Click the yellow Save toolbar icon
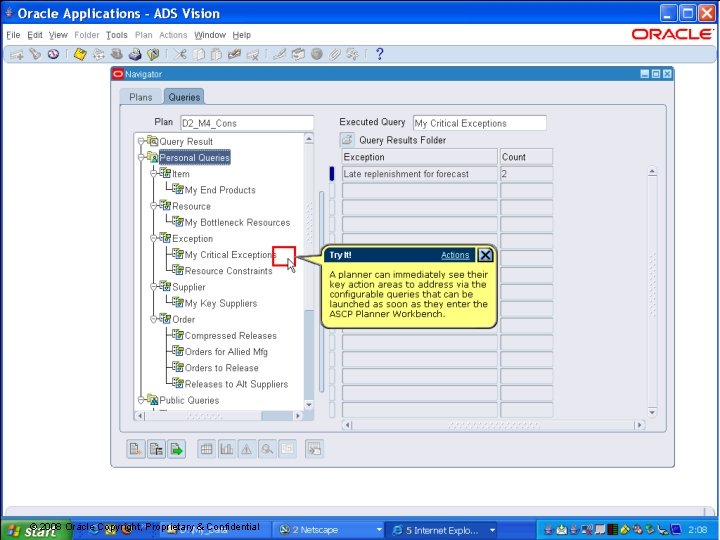 pos(80,55)
